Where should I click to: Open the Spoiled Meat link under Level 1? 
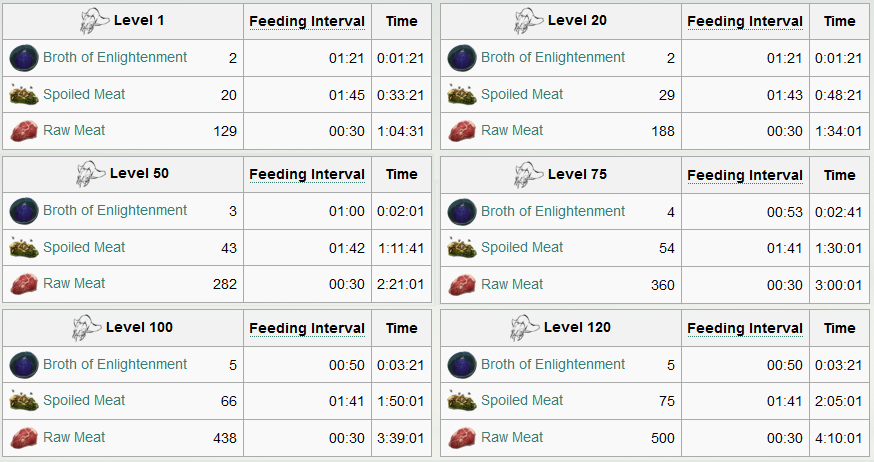click(x=84, y=94)
